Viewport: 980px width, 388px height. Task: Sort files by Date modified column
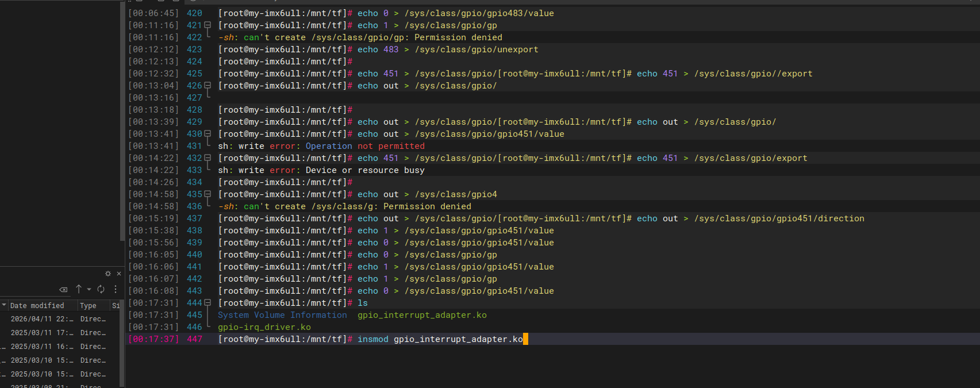pos(43,306)
